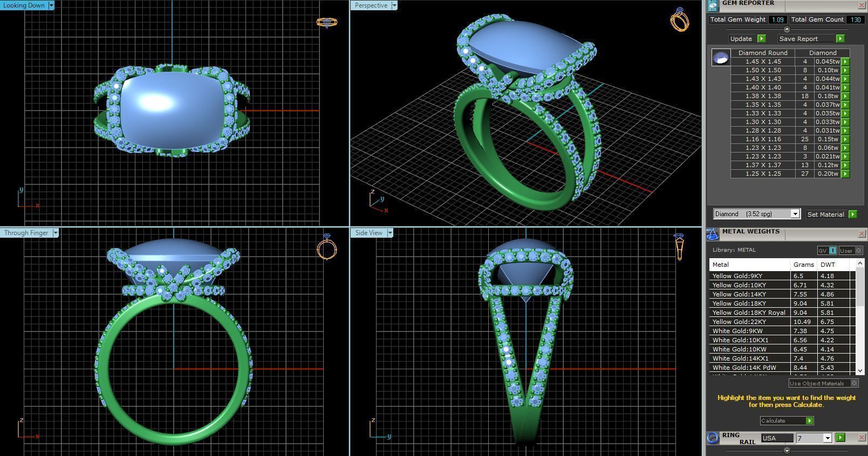Open the Diamond (3.52 spg) material dropdown

795,214
